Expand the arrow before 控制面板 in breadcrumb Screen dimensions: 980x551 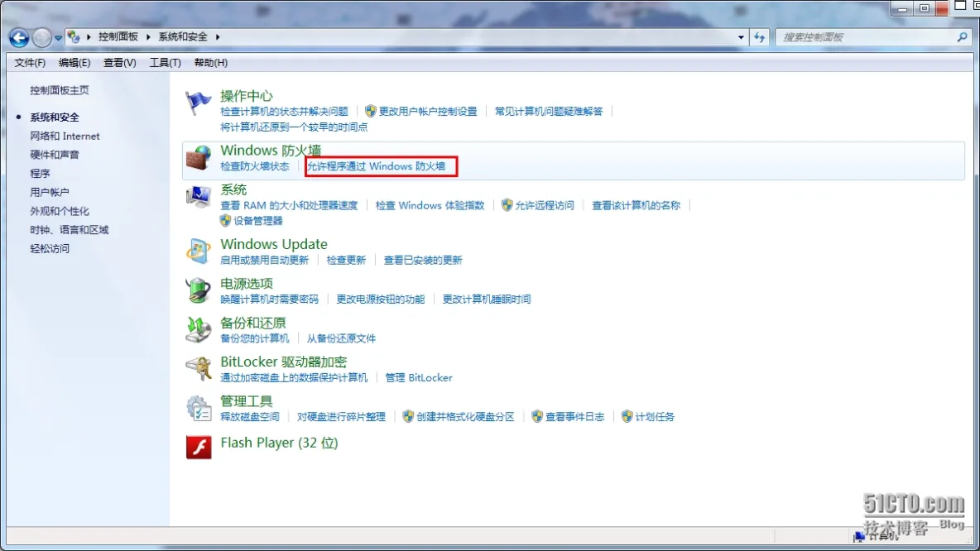point(89,37)
